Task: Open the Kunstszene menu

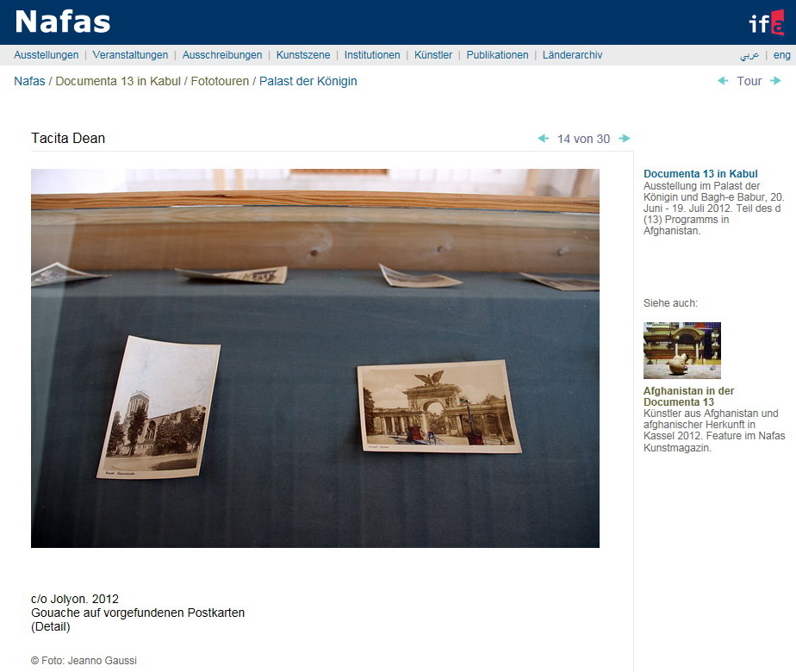Action: point(303,55)
